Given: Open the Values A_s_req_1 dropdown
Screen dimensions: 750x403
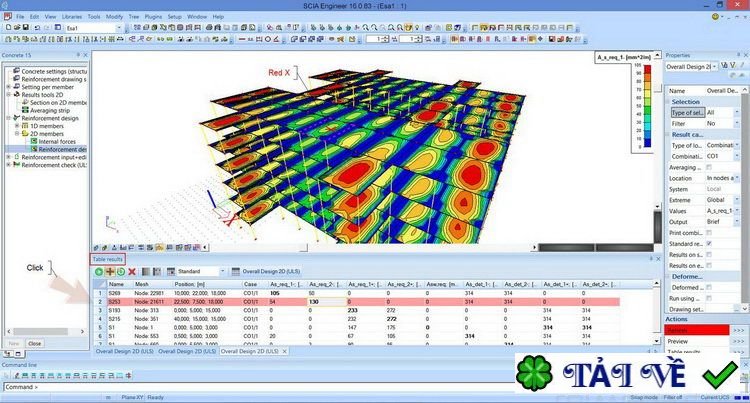Looking at the screenshot, I should (x=737, y=211).
